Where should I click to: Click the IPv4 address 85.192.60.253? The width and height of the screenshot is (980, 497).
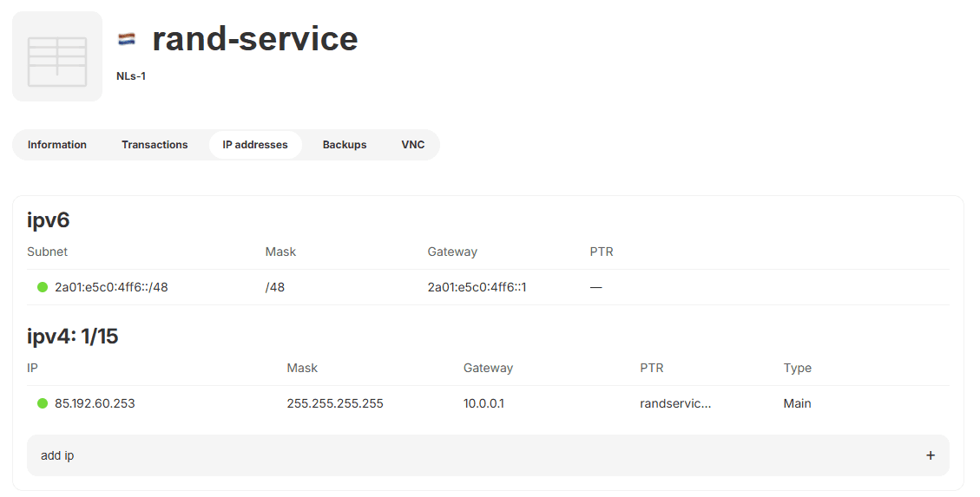click(95, 403)
